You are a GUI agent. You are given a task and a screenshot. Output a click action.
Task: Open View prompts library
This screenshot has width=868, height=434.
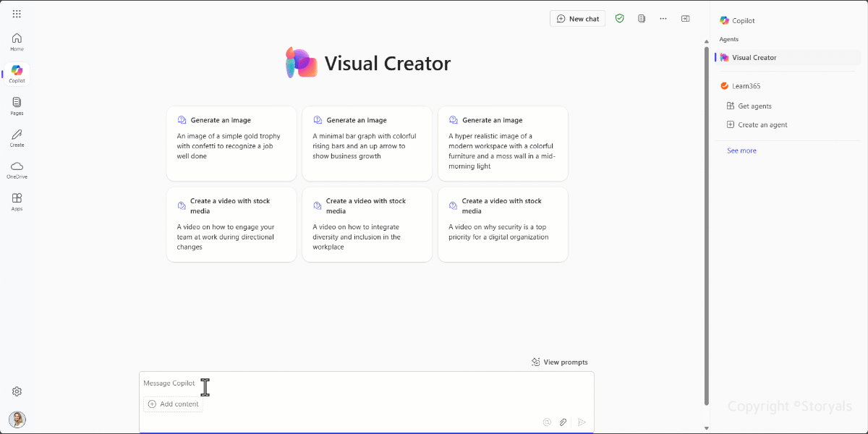click(x=560, y=362)
